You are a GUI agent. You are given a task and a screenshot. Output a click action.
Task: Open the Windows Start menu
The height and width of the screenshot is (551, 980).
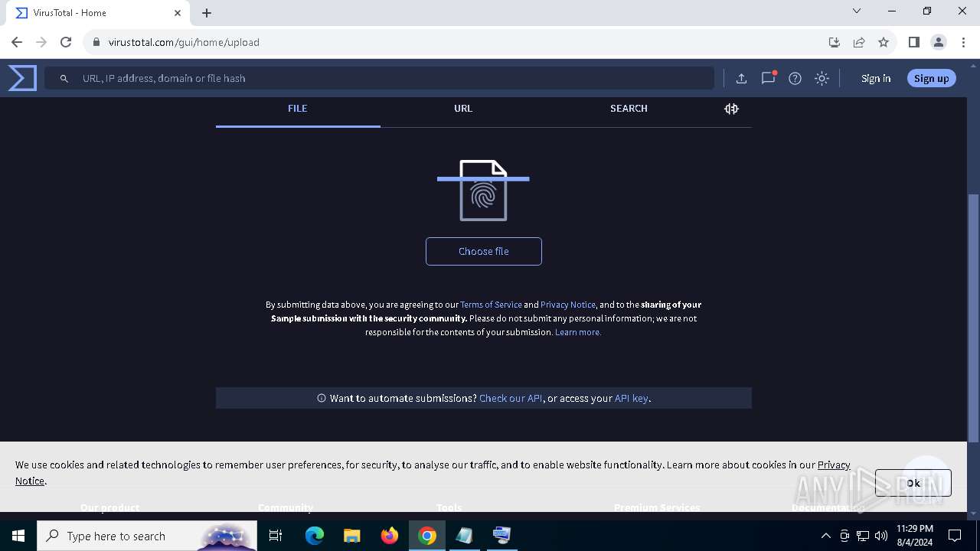pos(18,536)
